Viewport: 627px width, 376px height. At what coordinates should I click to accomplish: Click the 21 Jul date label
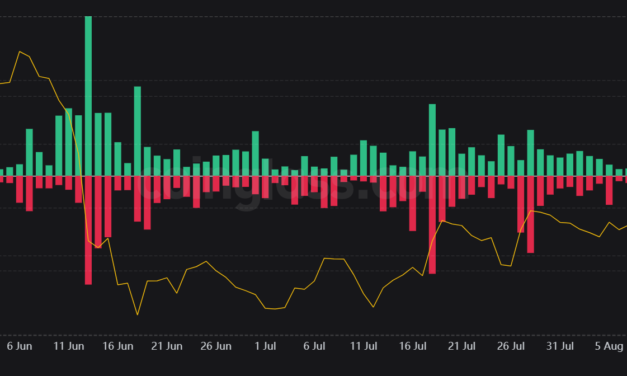tap(461, 346)
